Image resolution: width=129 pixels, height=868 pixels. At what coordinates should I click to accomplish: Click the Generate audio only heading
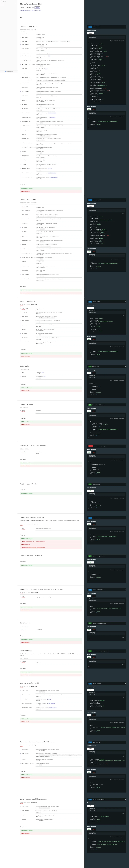28,301
